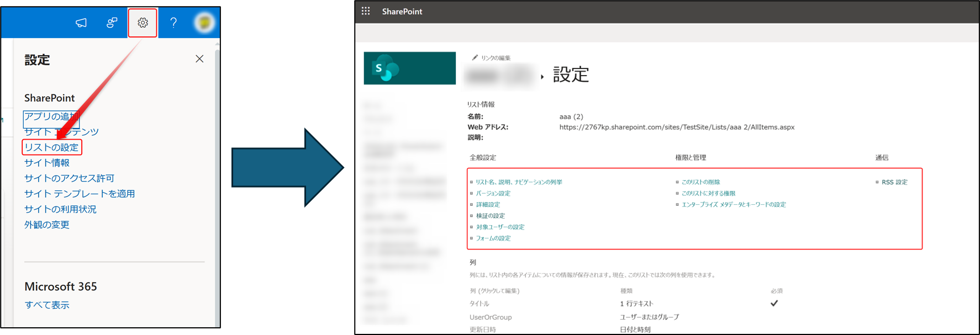The width and height of the screenshot is (980, 335).
Task: Click the 更新日時 column name
Action: pos(483,329)
